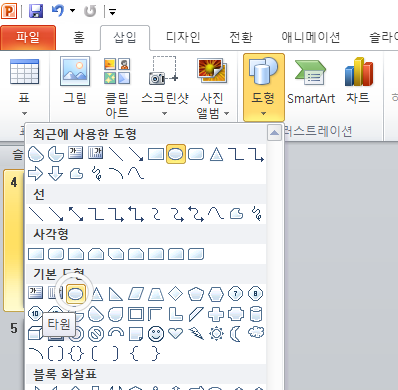Insert a SmartArt graphic

[x=311, y=82]
